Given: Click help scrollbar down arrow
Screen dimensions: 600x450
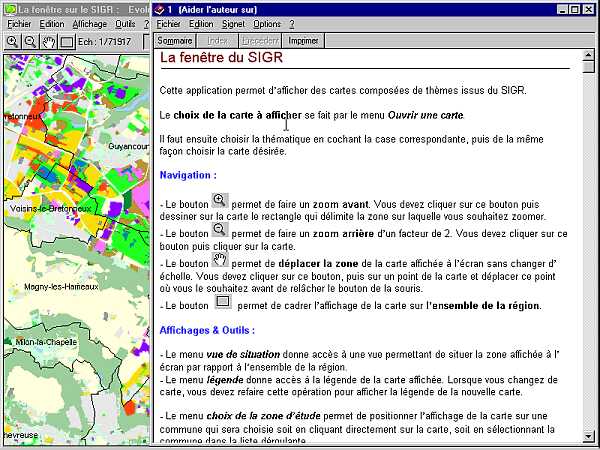Looking at the screenshot, I should click(x=588, y=436).
